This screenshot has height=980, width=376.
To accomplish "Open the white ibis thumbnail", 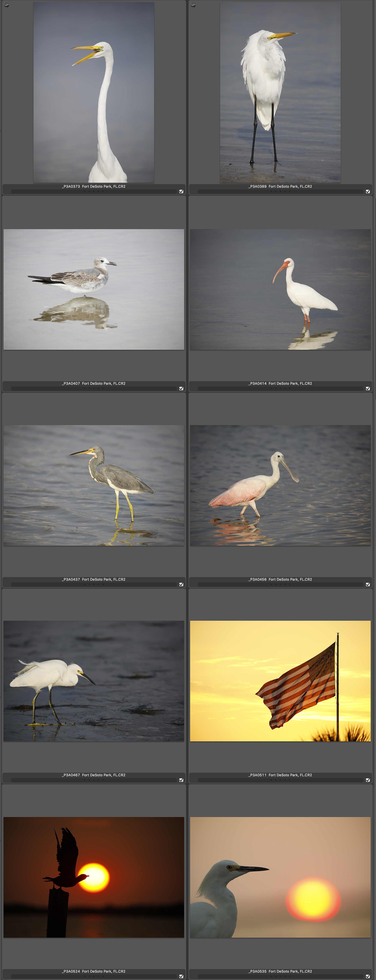I will [280, 289].
